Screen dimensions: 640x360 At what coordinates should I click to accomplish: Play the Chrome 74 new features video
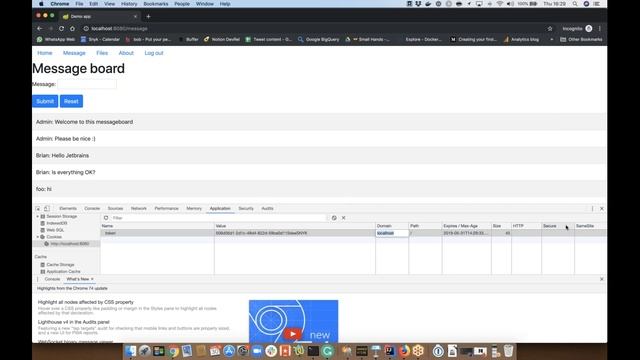(292, 334)
